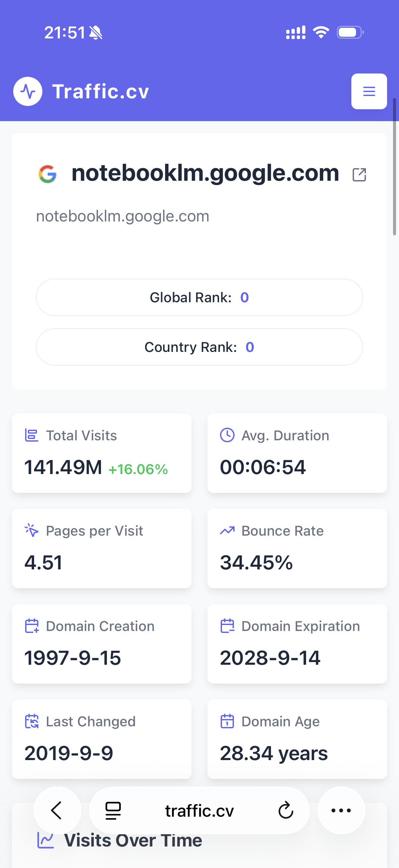Tap the Google favicon logo
This screenshot has width=399, height=868.
(47, 174)
